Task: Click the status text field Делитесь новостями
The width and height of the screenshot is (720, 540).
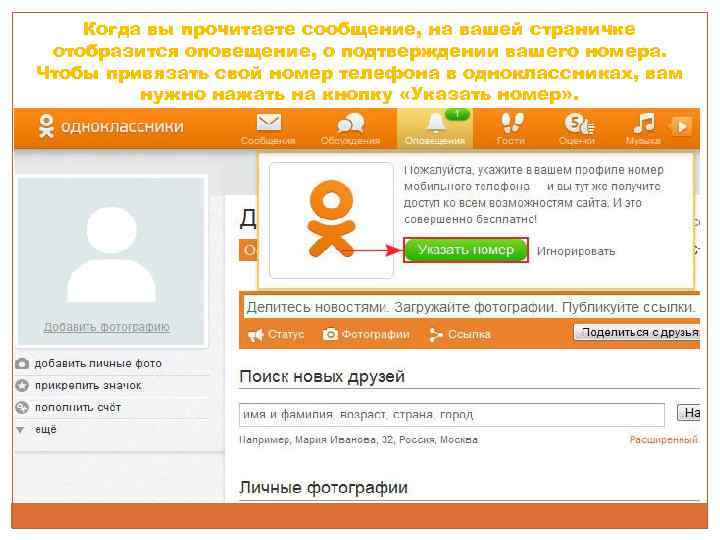Action: pyautogui.click(x=471, y=307)
